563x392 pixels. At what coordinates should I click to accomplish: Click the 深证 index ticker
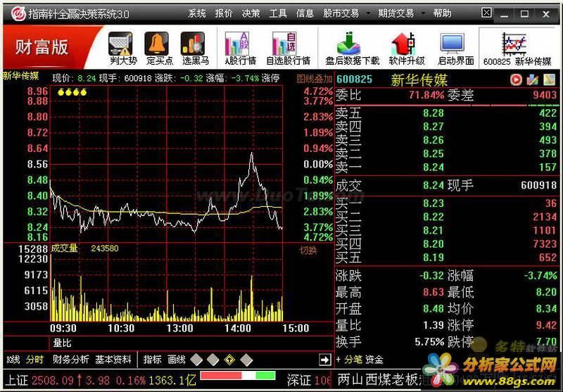[x=309, y=380]
